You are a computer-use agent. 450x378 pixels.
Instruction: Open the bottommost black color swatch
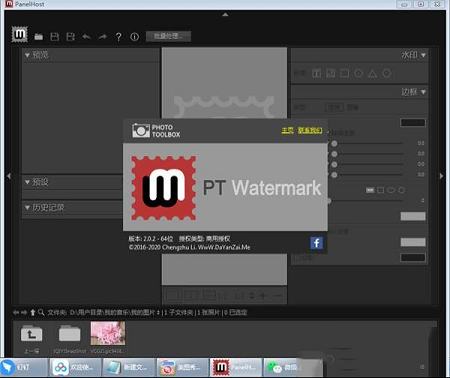pos(413,258)
